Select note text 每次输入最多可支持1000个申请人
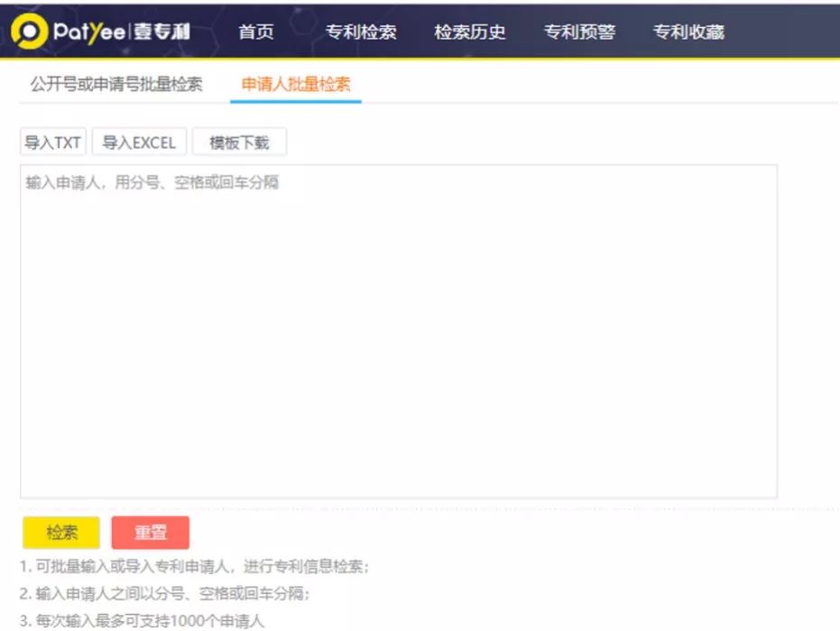Screen dimensions: 840x631 150,621
